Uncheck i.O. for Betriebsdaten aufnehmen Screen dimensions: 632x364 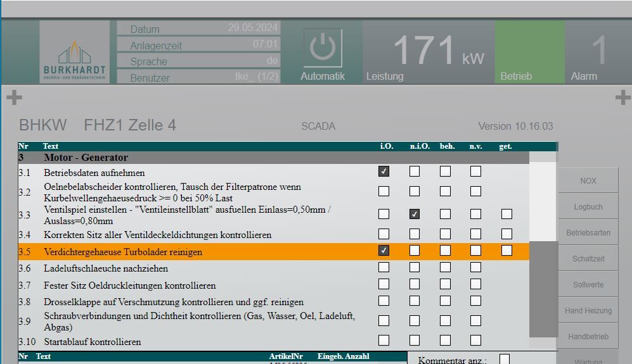click(x=384, y=172)
